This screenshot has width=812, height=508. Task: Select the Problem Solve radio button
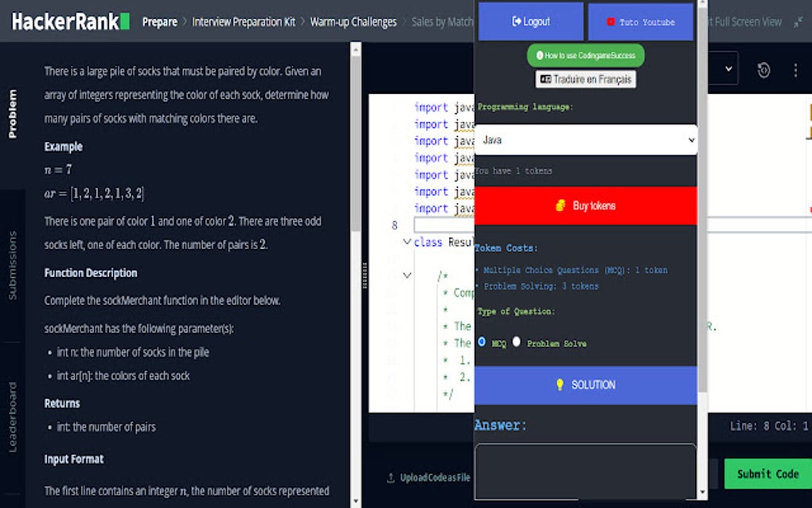point(516,343)
